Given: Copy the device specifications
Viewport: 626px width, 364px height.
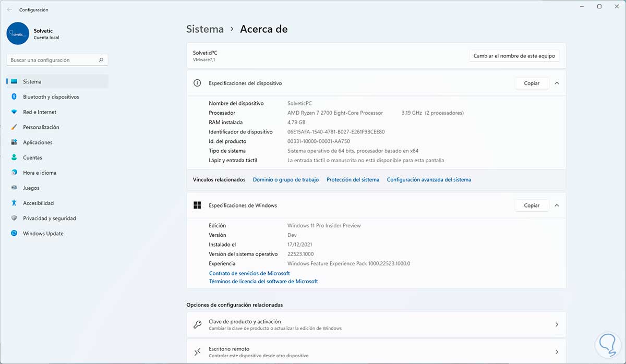Looking at the screenshot, I should [x=532, y=83].
